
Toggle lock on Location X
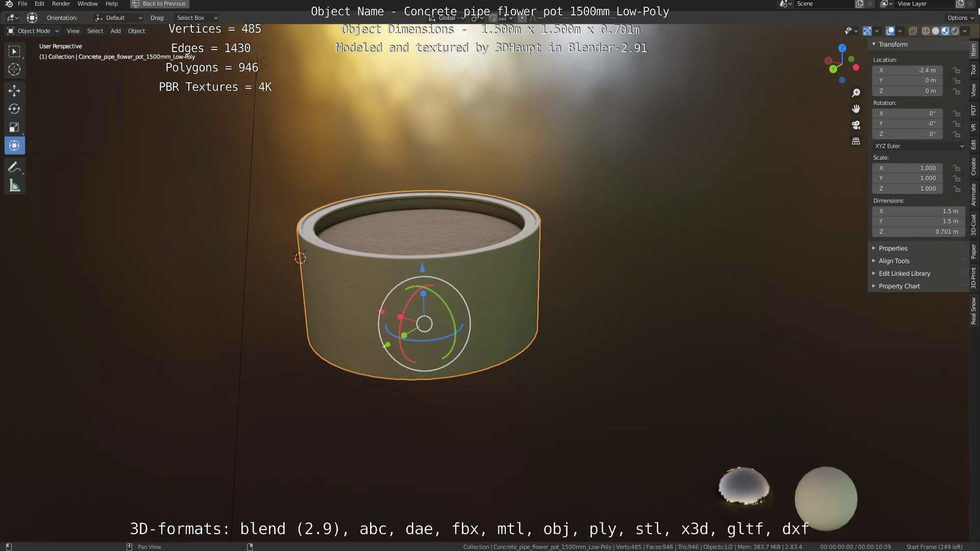click(x=957, y=70)
